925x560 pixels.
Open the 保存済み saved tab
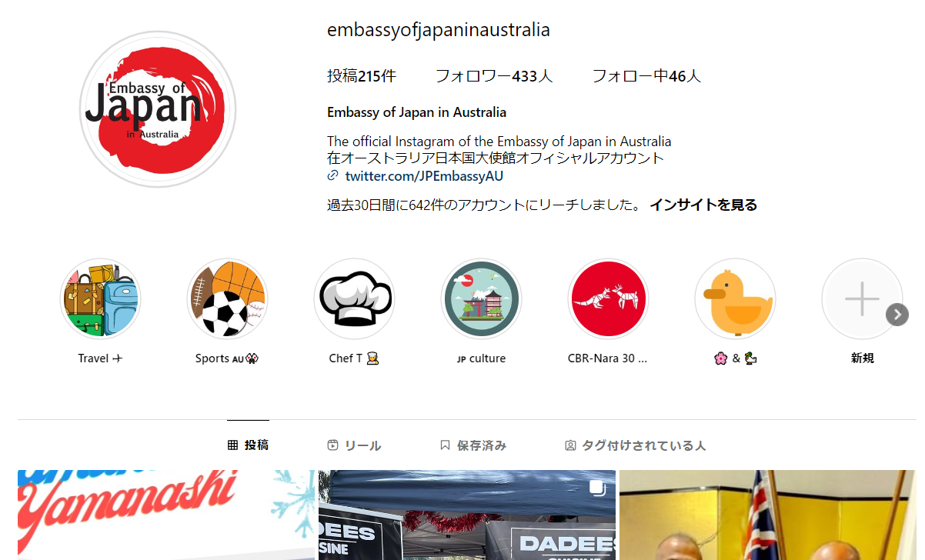point(473,445)
